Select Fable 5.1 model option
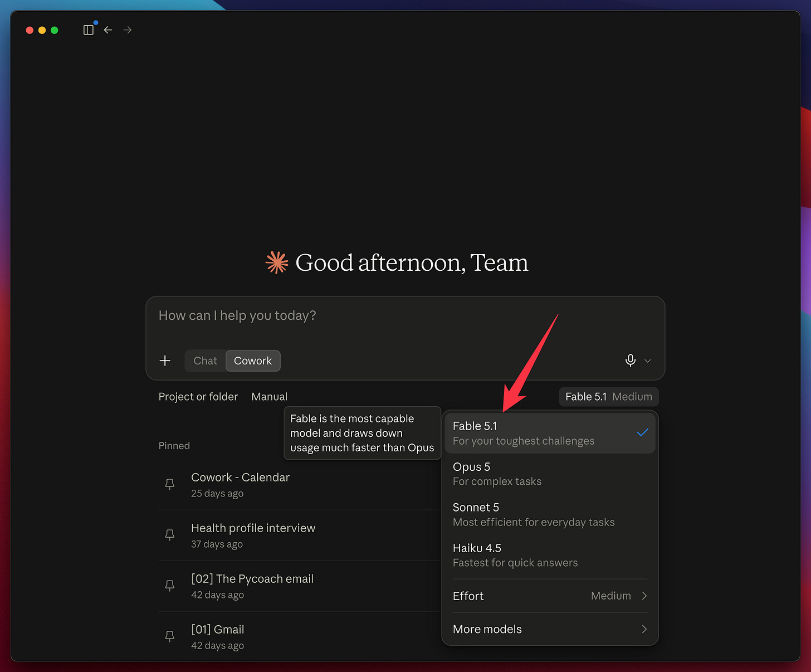This screenshot has width=811, height=672. coord(550,433)
